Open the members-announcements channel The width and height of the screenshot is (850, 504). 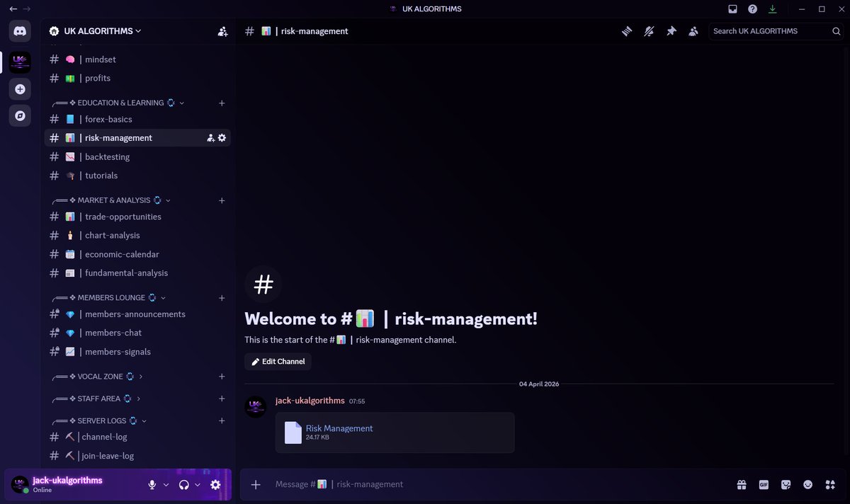pos(137,314)
